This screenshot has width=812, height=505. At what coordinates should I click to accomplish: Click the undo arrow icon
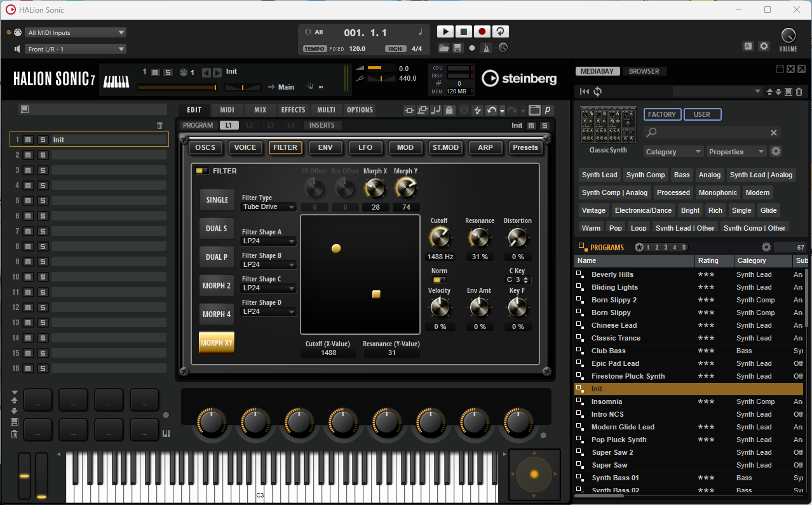click(x=491, y=110)
